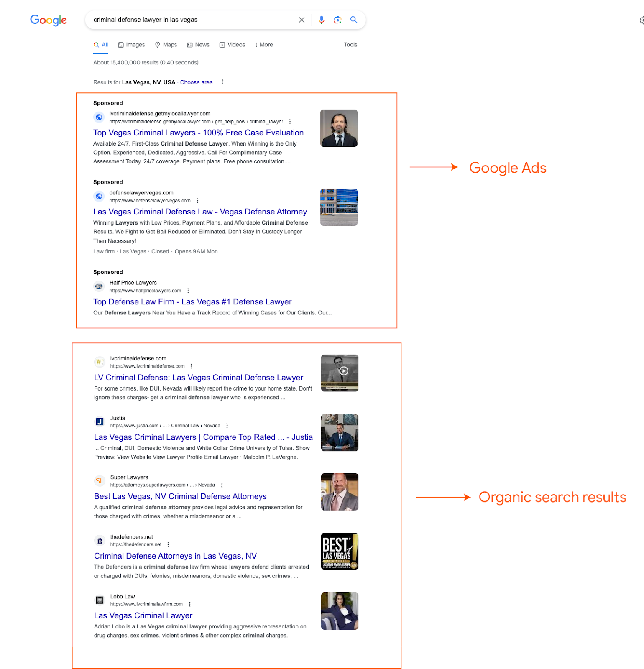Switch to the Maps tab

pos(166,45)
